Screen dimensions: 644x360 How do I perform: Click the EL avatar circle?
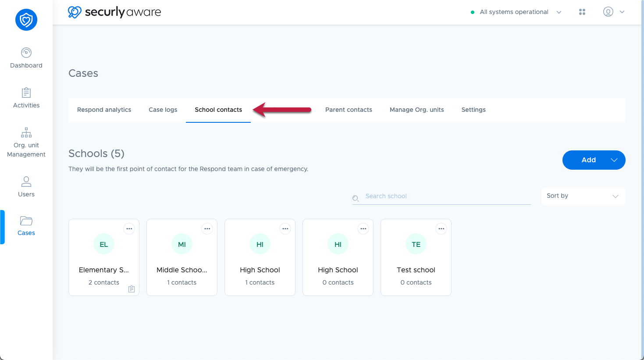[104, 244]
